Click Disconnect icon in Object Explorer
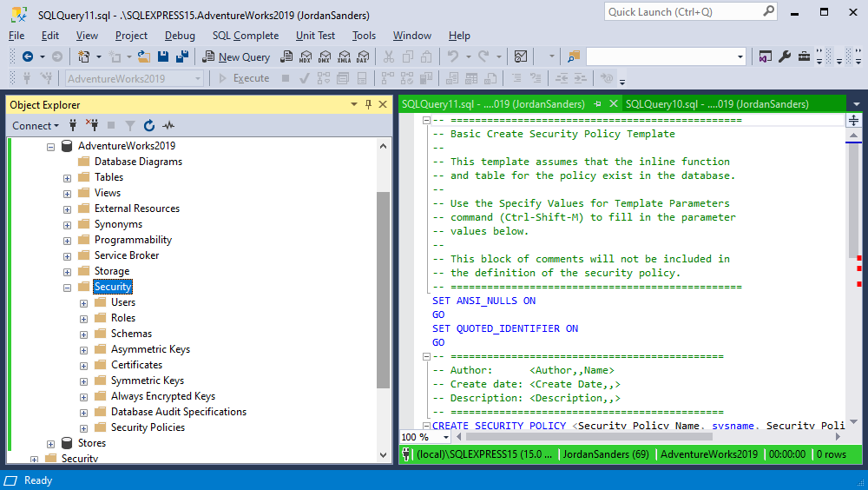 92,125
